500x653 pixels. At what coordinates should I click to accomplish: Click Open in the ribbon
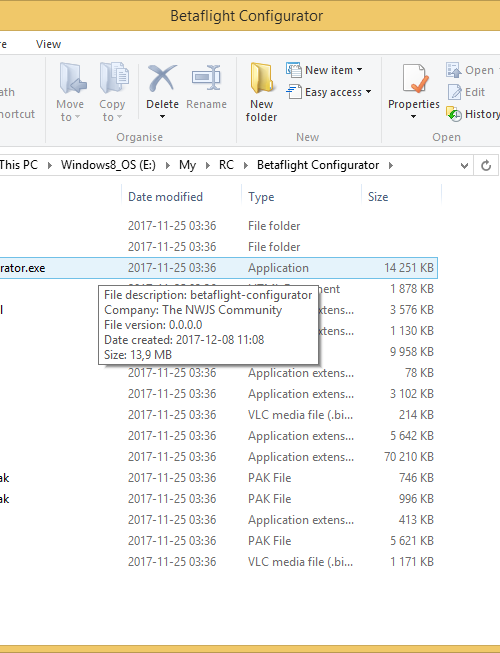click(471, 70)
